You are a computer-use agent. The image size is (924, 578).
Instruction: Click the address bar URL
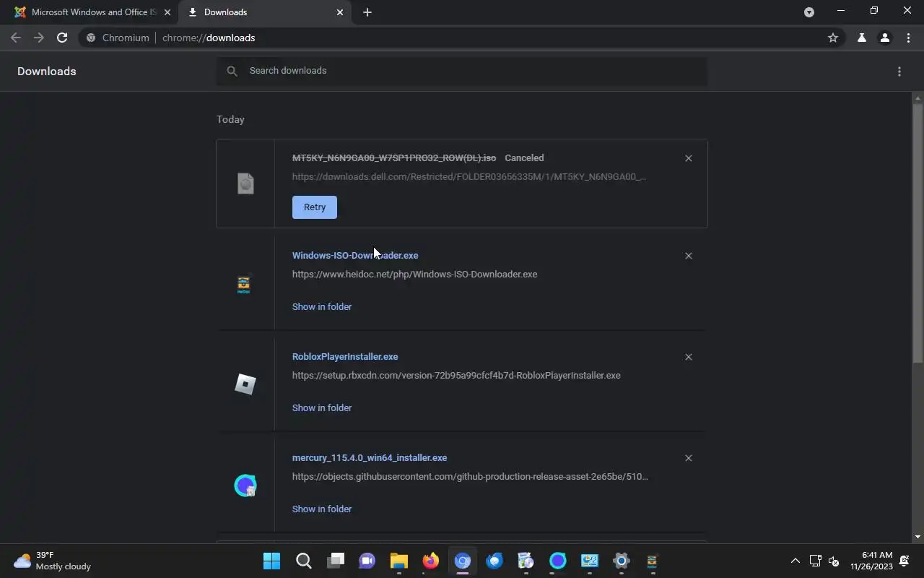tap(209, 38)
